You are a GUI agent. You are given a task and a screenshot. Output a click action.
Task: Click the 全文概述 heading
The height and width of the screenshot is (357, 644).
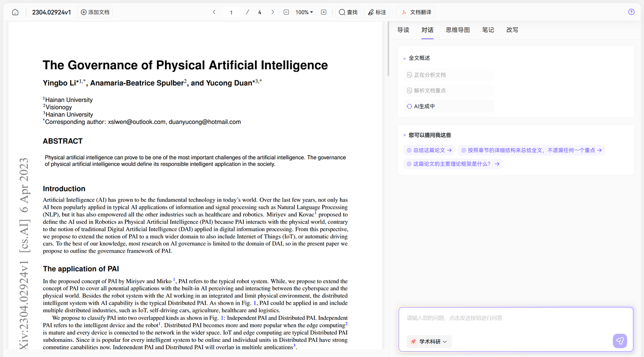click(419, 58)
